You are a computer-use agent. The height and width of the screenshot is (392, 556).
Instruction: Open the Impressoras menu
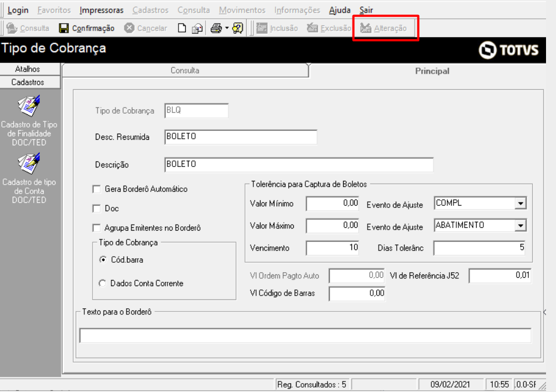[101, 10]
